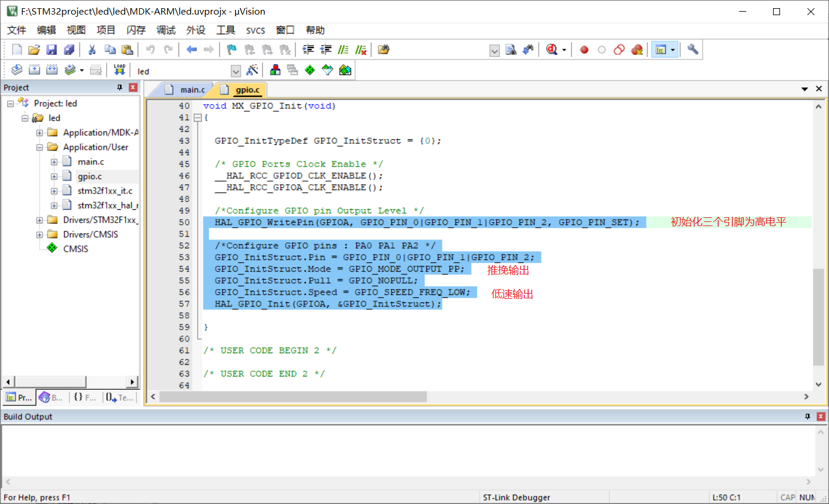Screen dimensions: 829x504
Task: Open Select Software Packs icon
Action: coord(328,71)
